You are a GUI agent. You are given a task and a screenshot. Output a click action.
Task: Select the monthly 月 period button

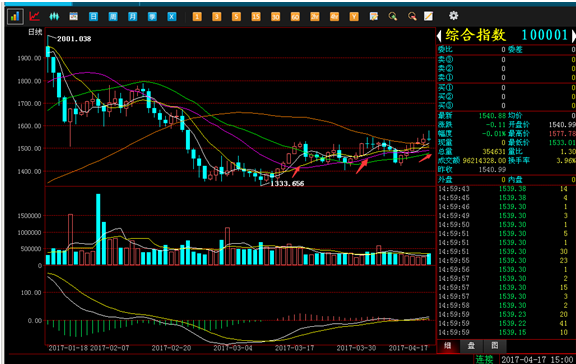pos(133,16)
